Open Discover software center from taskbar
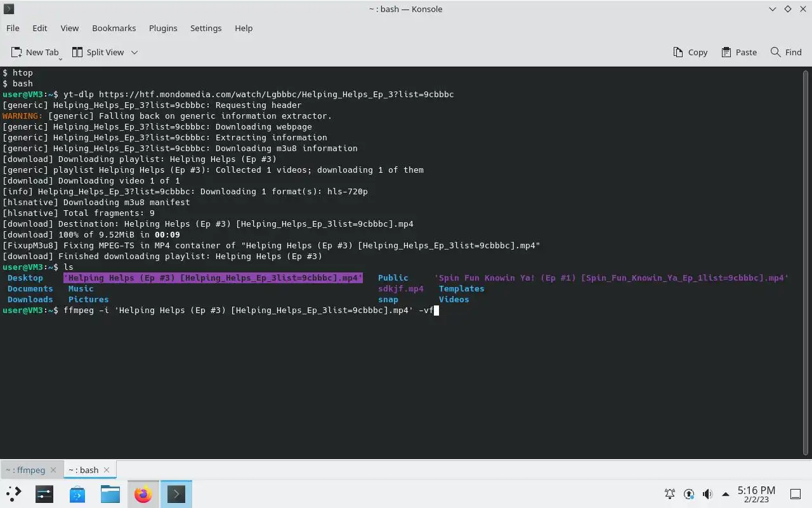Viewport: 812px width, 508px height. pos(77,493)
